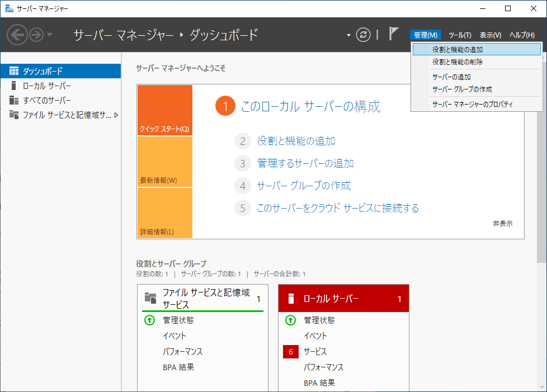Image resolution: width=547 pixels, height=392 pixels.
Task: Click サービス in the ローカル サーバー tile
Action: tap(315, 352)
